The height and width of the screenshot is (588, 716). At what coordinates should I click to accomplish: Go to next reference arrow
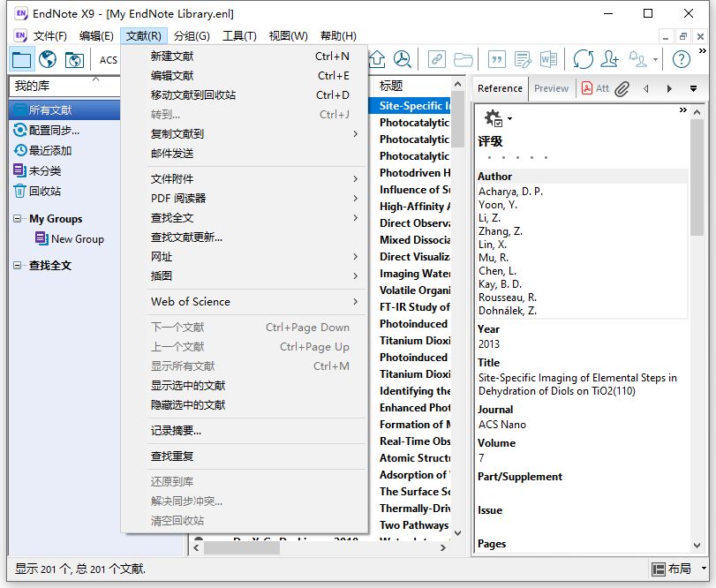tap(669, 88)
